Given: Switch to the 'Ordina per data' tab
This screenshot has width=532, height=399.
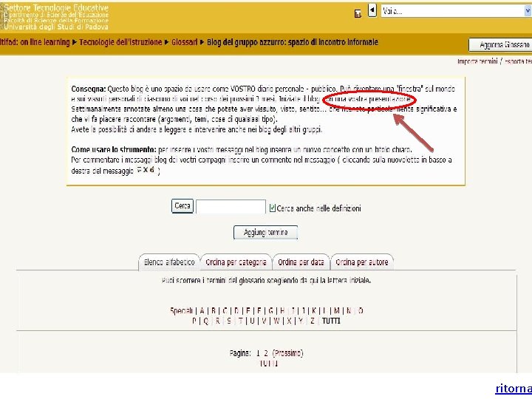Looking at the screenshot, I should click(x=301, y=262).
